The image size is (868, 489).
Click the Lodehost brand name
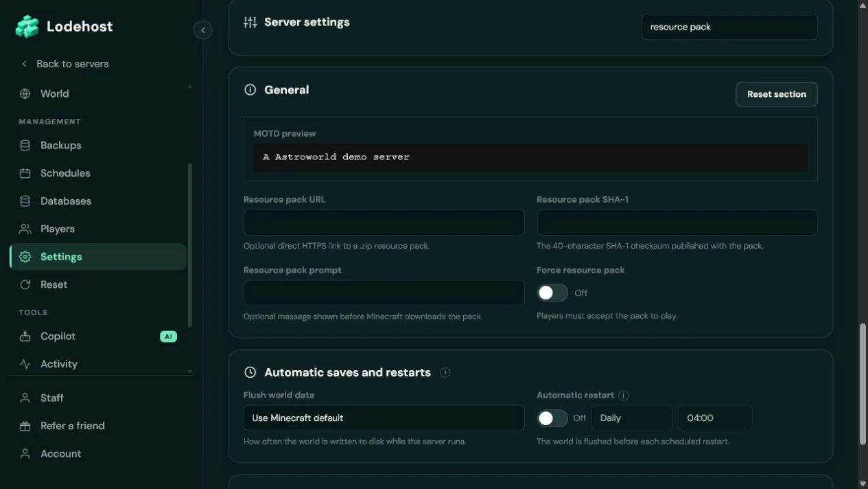coord(80,27)
